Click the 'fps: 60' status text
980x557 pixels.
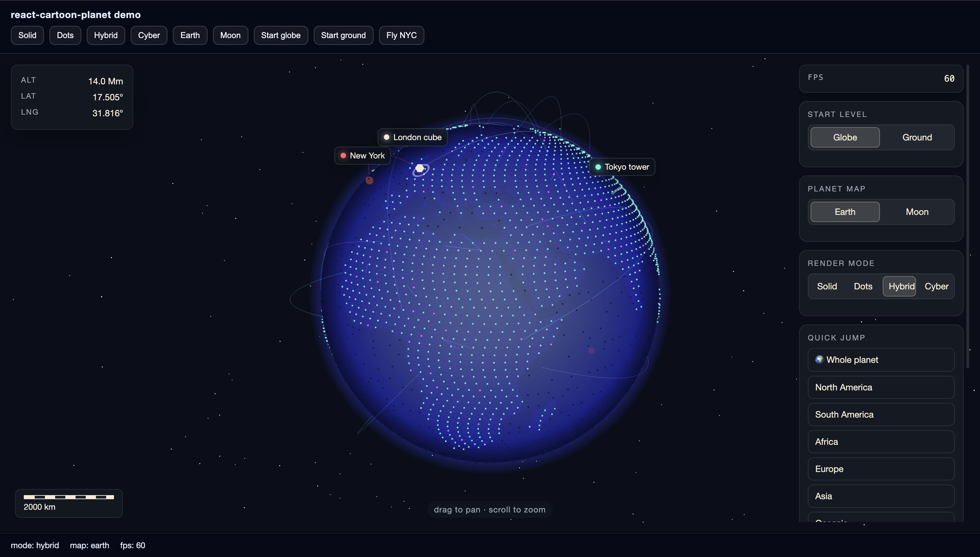[132, 545]
